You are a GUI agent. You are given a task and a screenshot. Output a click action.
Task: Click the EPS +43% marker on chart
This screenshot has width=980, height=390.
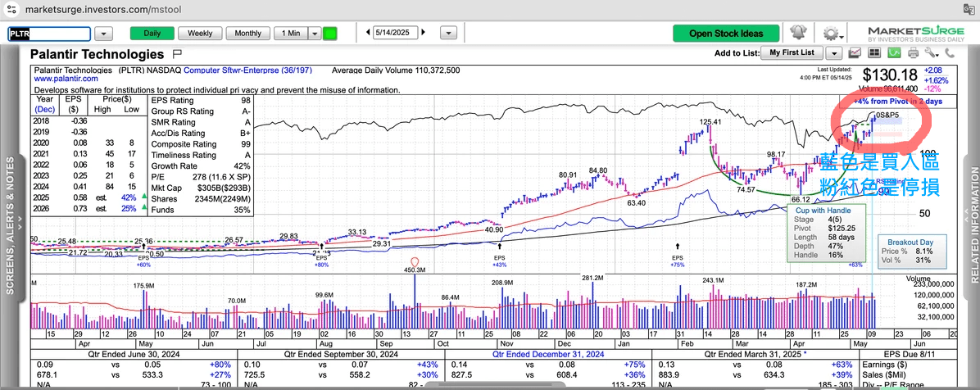tap(499, 256)
